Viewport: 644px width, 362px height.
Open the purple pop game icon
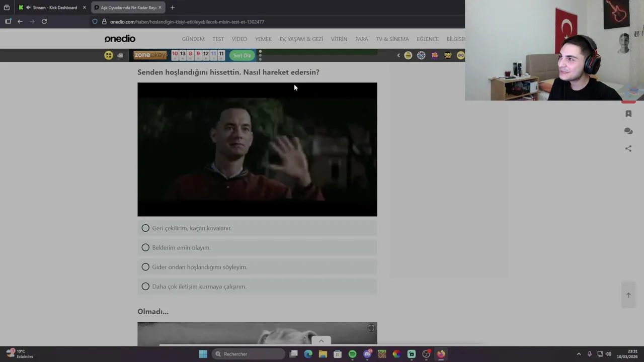pyautogui.click(x=435, y=55)
